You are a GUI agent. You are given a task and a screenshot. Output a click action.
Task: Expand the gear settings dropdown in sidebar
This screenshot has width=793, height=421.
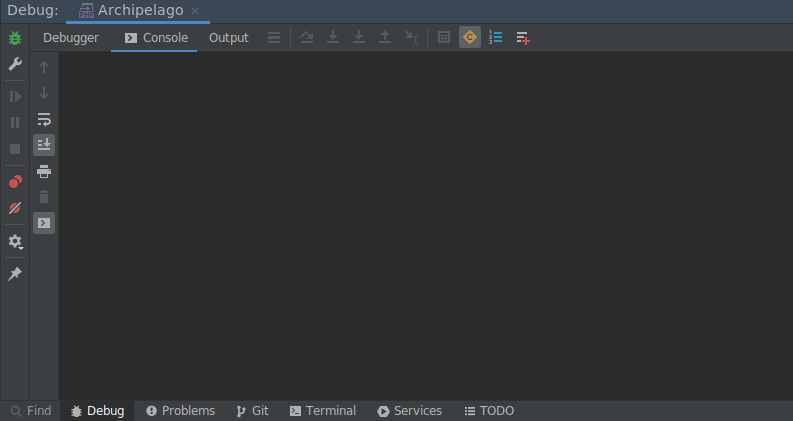coord(15,242)
